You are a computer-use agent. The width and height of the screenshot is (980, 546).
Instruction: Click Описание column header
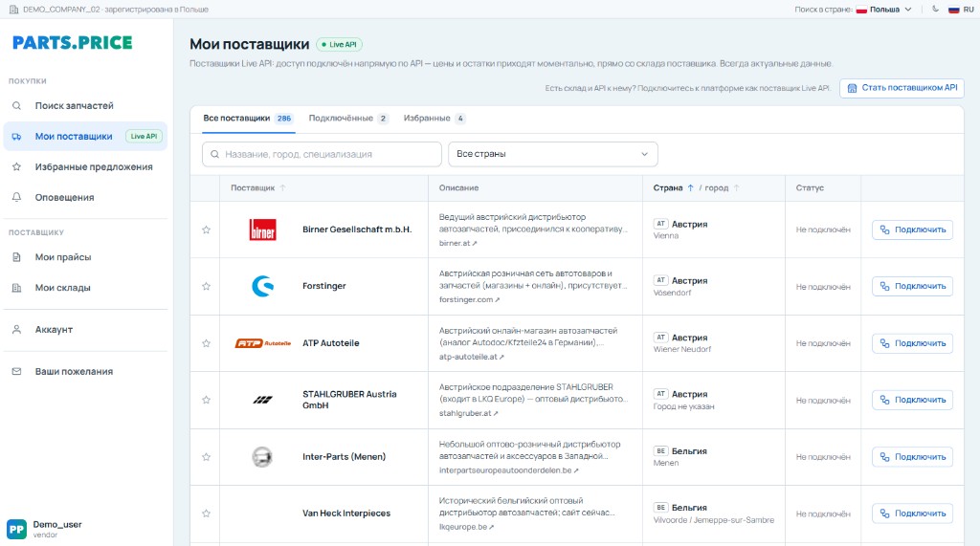458,188
